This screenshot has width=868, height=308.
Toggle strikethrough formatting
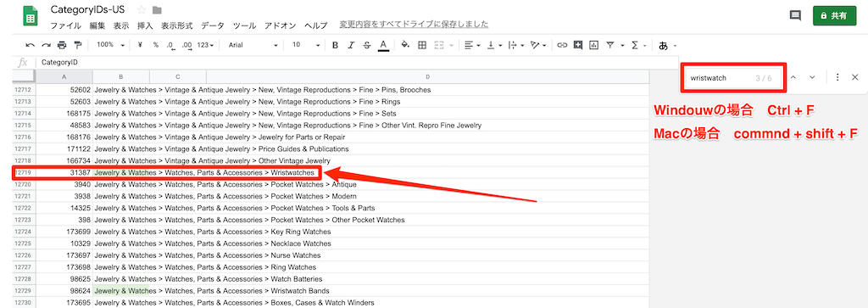pyautogui.click(x=366, y=46)
